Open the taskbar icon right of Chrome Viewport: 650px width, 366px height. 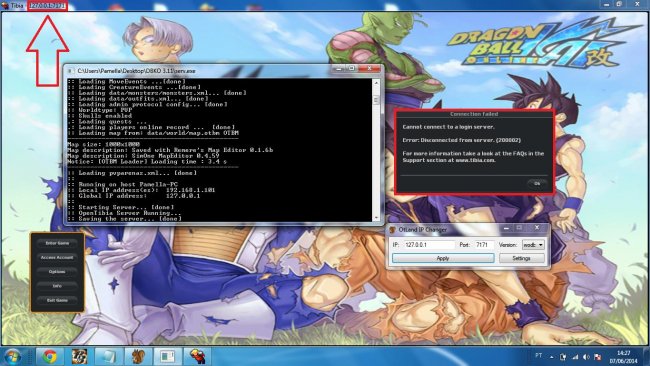(x=79, y=356)
